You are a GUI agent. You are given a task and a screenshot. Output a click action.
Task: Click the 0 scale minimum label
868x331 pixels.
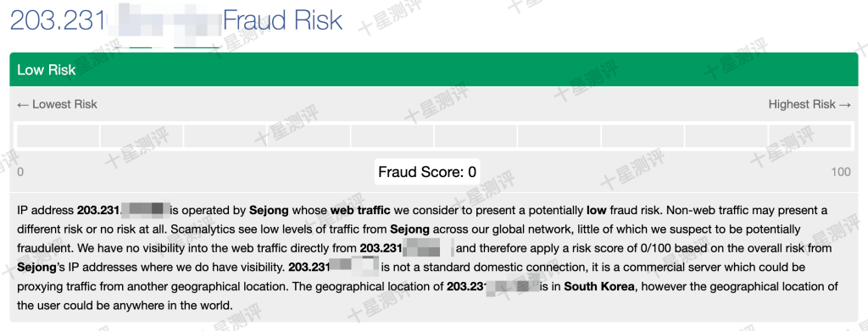(x=20, y=172)
